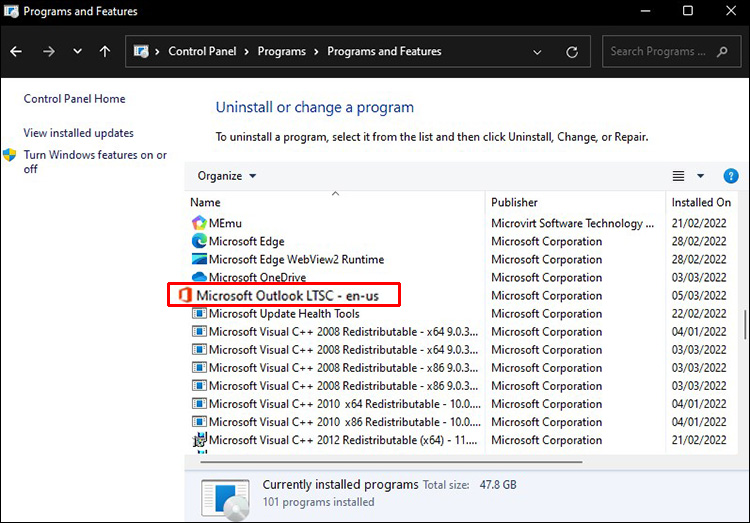750x523 pixels.
Task: Click the 22/02/2022 install date
Action: (x=699, y=313)
